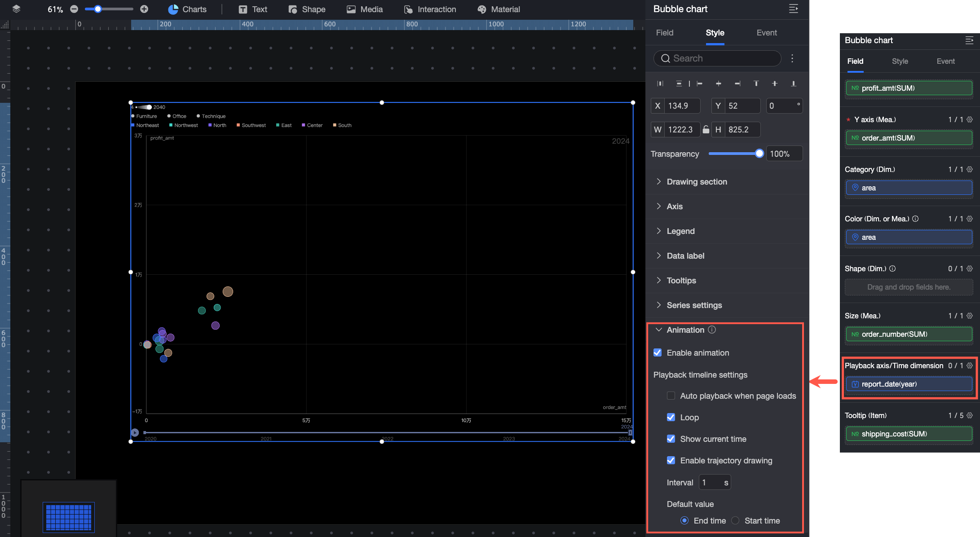Align element to horizontal center
Viewport: 980px width, 537px height.
tap(719, 84)
